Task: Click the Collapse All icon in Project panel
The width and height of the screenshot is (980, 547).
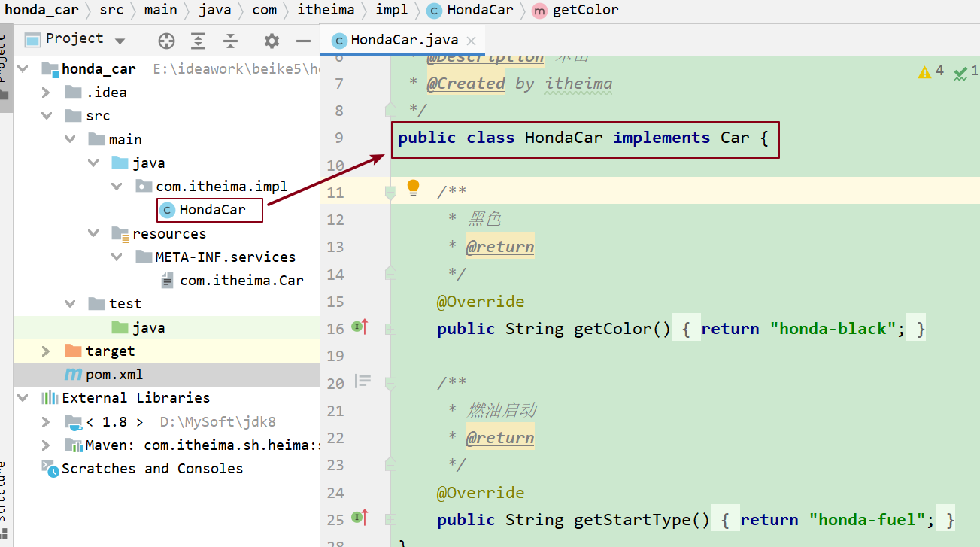Action: (x=231, y=41)
